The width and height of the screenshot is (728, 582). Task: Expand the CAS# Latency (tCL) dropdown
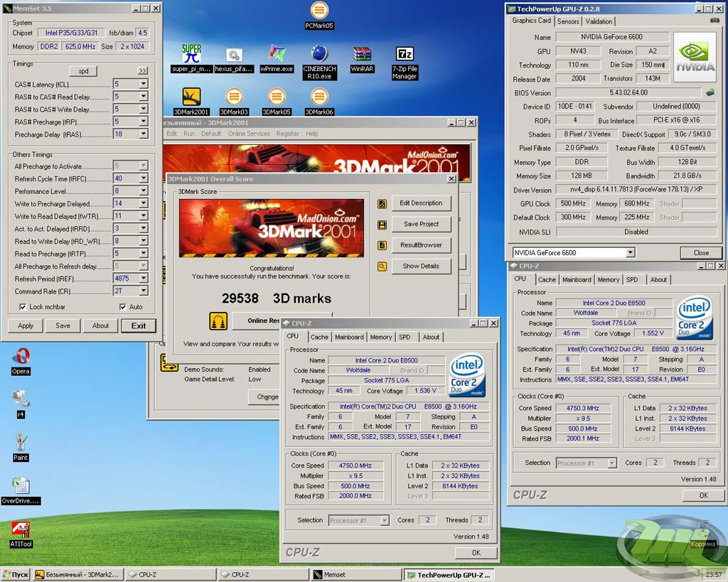[x=144, y=84]
